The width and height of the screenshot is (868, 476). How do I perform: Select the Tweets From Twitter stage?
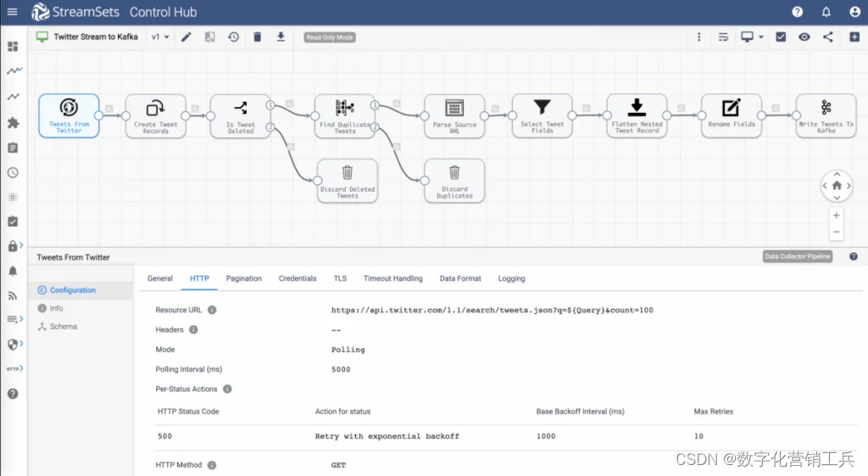pyautogui.click(x=70, y=115)
